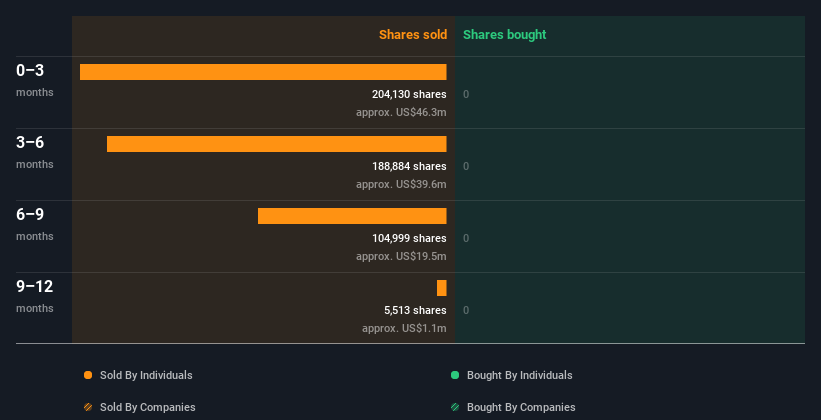Click the approx. US$1.1m amount
The height and width of the screenshot is (420, 821).
[404, 328]
